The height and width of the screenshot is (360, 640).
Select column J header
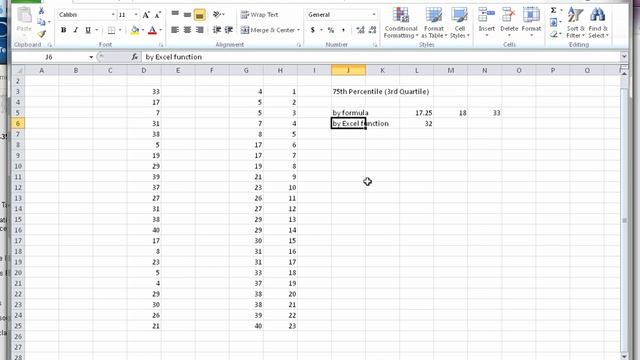coord(348,71)
